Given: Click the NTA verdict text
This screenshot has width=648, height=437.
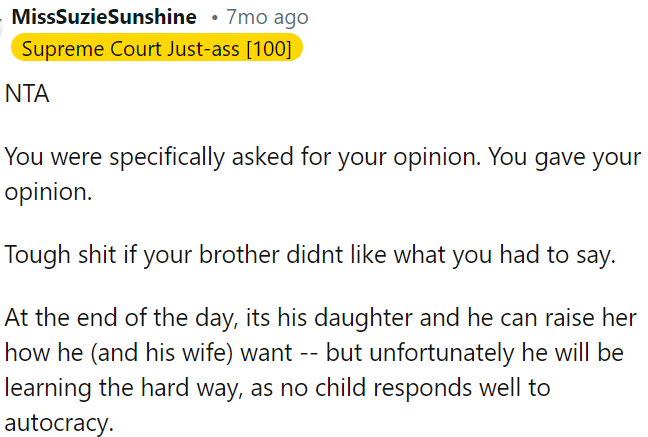Looking at the screenshot, I should [27, 96].
